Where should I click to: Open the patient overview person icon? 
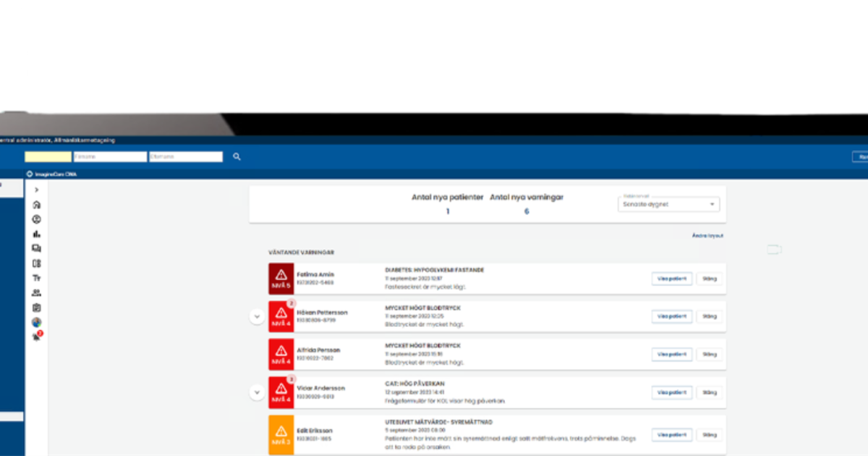point(36,219)
